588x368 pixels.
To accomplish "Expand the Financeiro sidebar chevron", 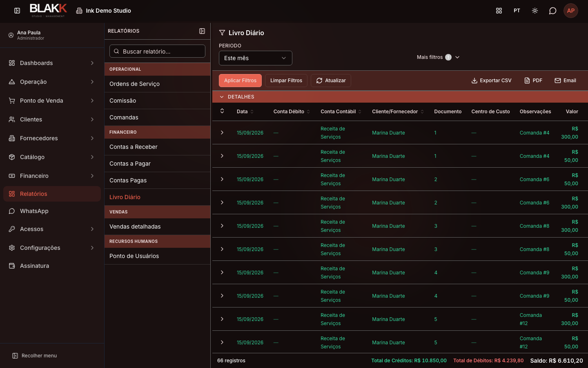I will [x=92, y=176].
